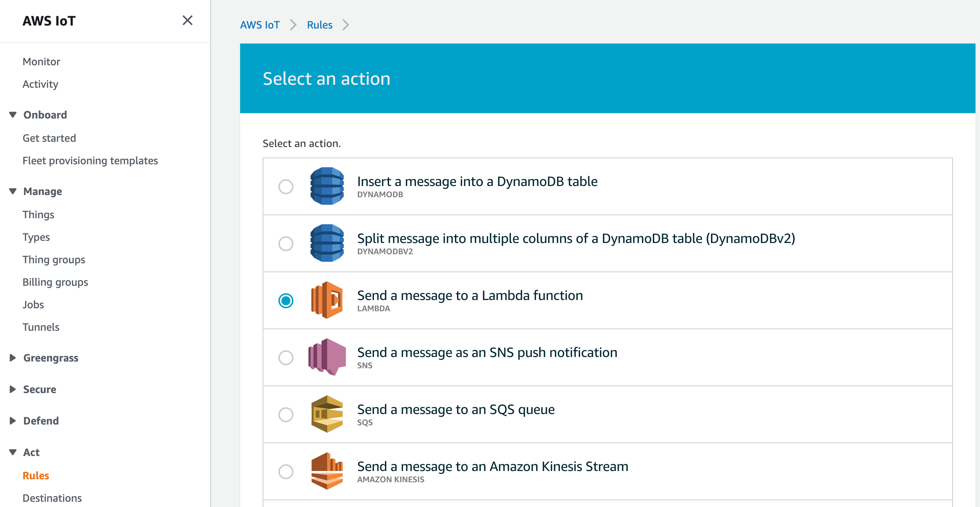Click the DynamoDB icon for insert message
This screenshot has height=507, width=980.
[327, 186]
